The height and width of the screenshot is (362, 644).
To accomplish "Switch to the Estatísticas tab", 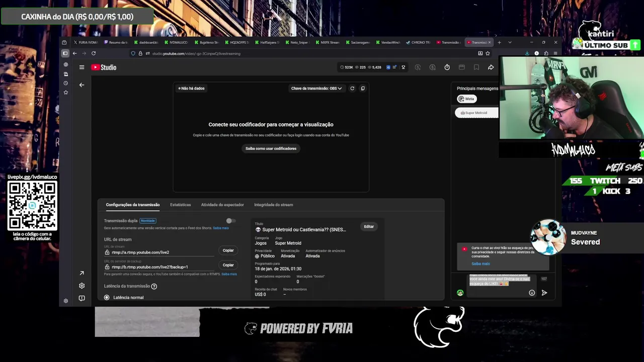I will (181, 205).
